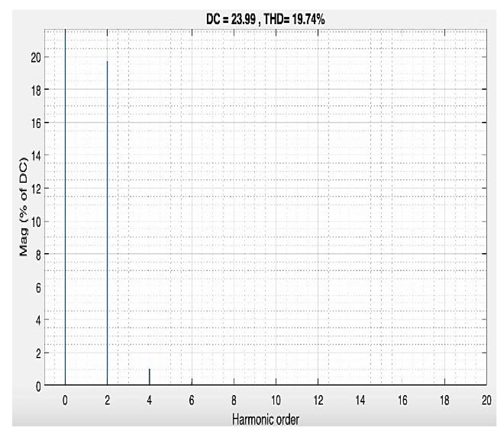The image size is (504, 432).
Task: Click y-axis tick label 8
Action: (38, 255)
